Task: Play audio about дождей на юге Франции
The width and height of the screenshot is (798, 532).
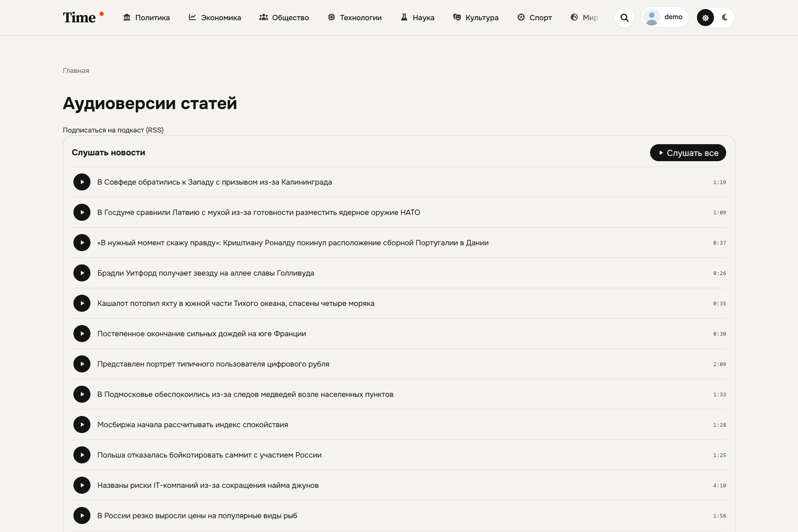Action: pos(82,334)
